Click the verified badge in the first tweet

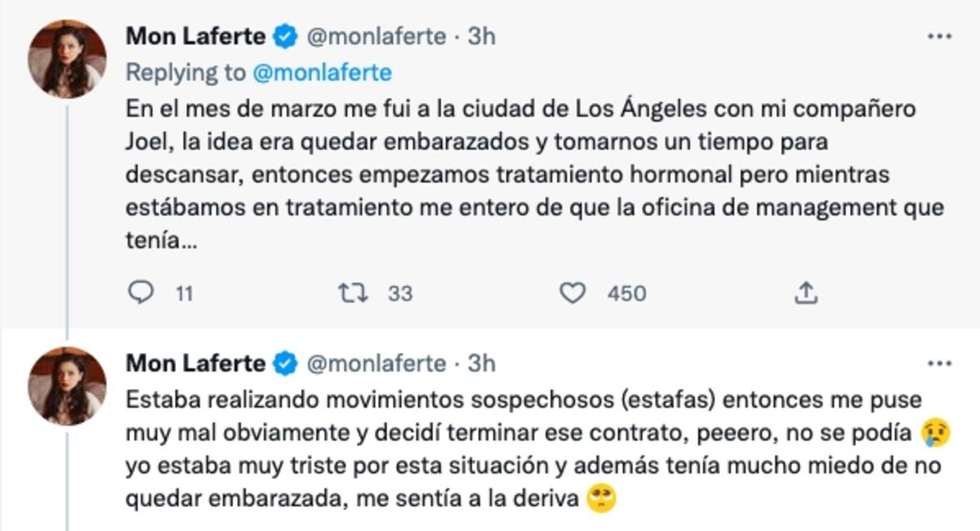click(284, 37)
